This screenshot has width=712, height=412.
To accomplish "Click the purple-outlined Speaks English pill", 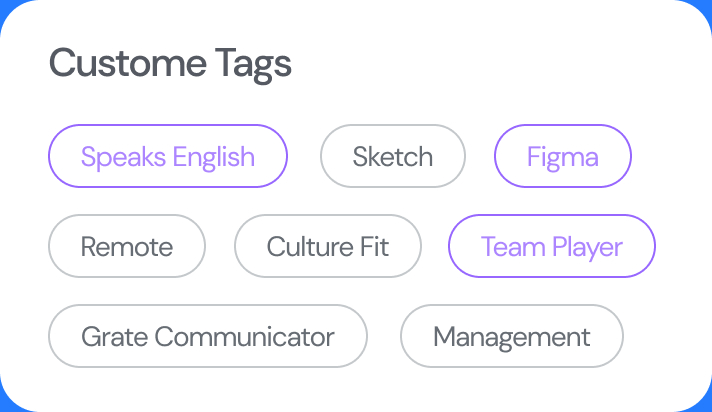I will click(x=168, y=157).
